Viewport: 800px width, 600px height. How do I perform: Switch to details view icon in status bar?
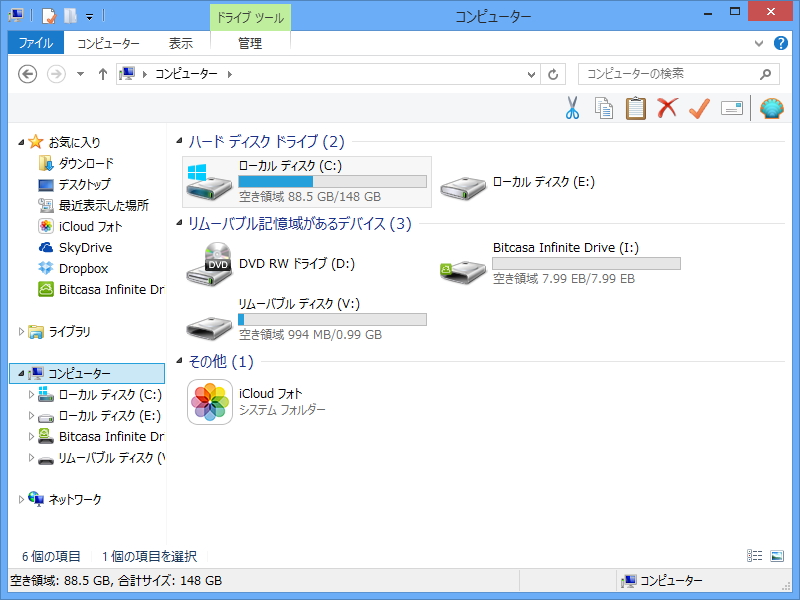pos(755,556)
